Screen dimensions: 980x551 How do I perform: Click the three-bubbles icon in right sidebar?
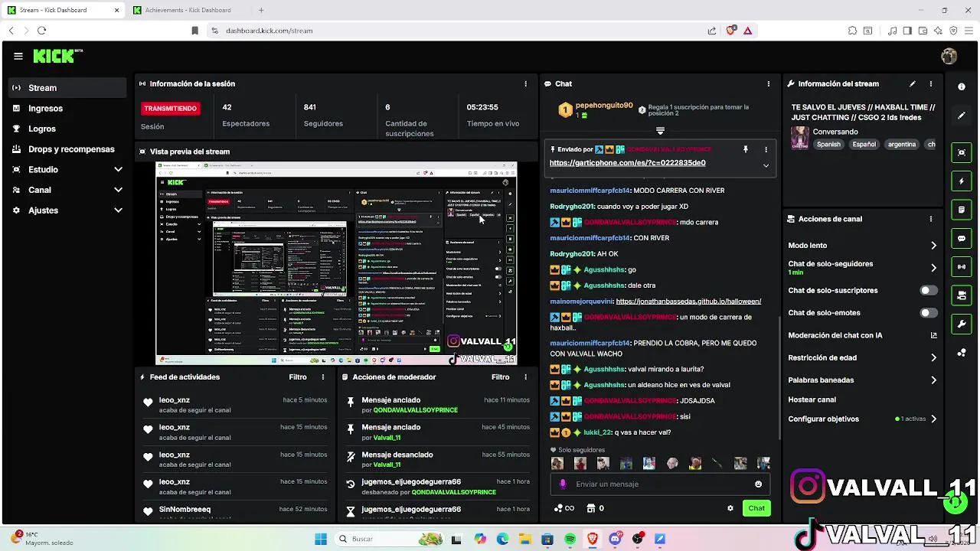click(962, 353)
